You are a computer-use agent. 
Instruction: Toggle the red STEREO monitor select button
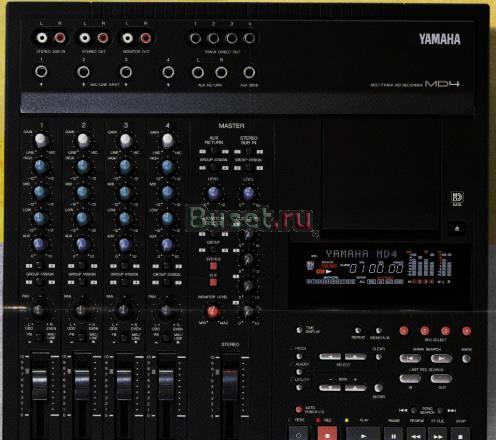click(x=213, y=266)
